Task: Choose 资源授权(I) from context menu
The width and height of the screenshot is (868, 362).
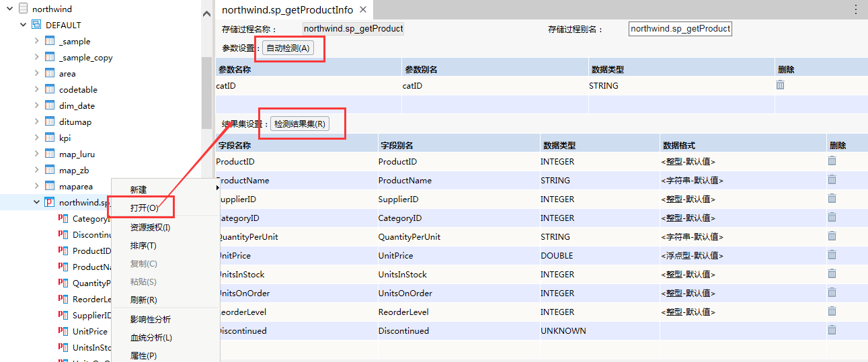Action: coord(150,228)
